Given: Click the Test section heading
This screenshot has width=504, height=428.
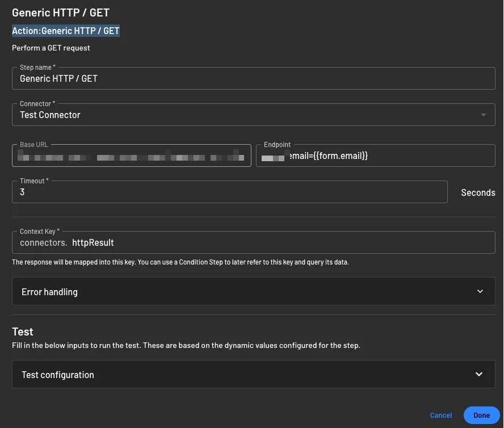Looking at the screenshot, I should [x=23, y=331].
